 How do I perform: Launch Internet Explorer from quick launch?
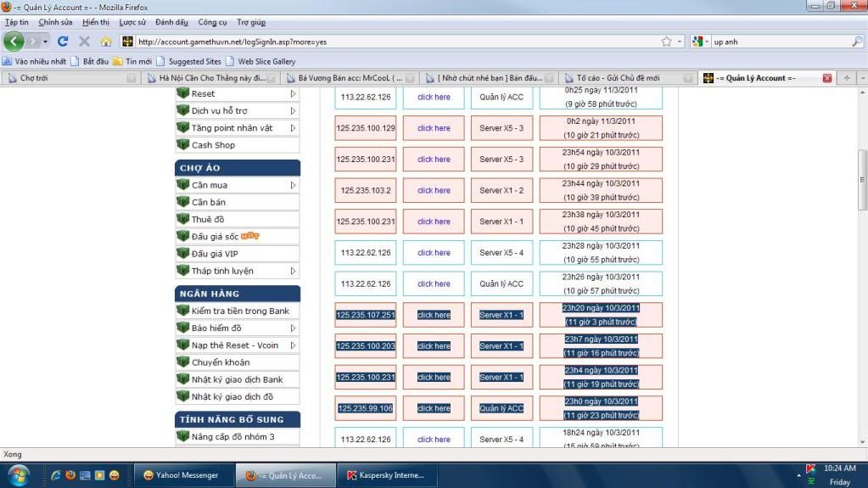click(55, 475)
